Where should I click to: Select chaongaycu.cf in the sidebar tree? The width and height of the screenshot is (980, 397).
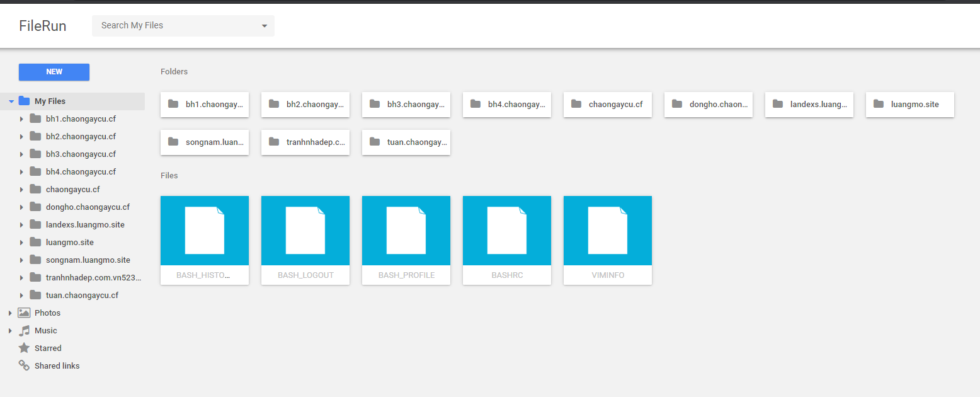pos(73,189)
